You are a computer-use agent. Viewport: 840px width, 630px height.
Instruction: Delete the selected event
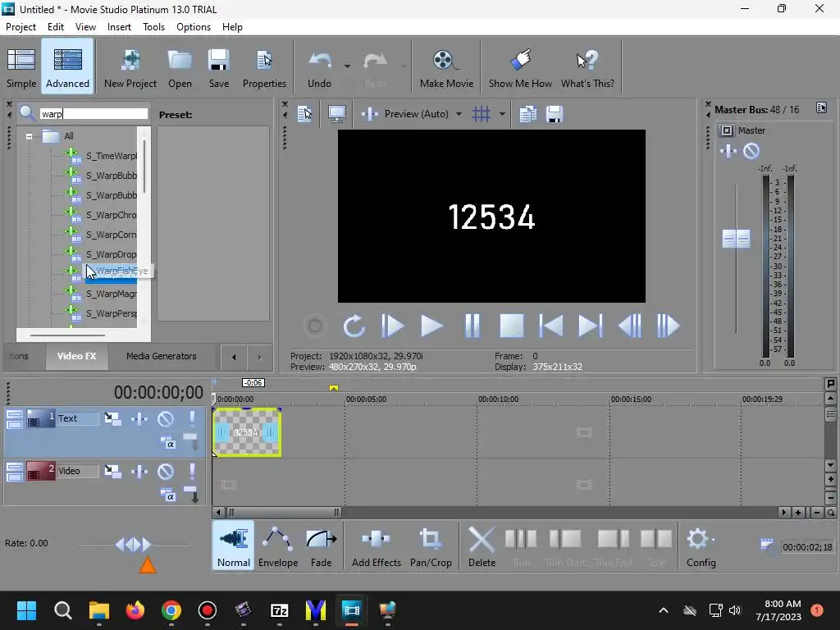click(482, 546)
